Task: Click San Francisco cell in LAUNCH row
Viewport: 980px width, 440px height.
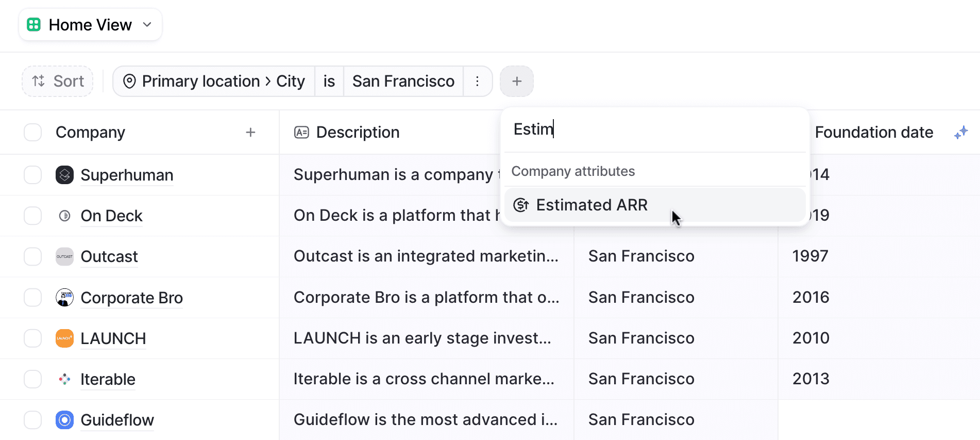Action: pyautogui.click(x=675, y=338)
